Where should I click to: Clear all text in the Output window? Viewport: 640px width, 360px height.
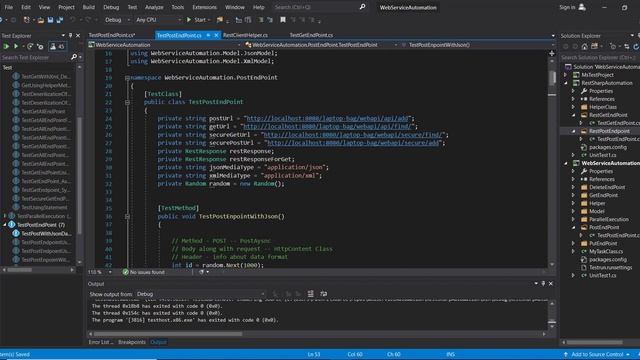pyautogui.click(x=311, y=294)
